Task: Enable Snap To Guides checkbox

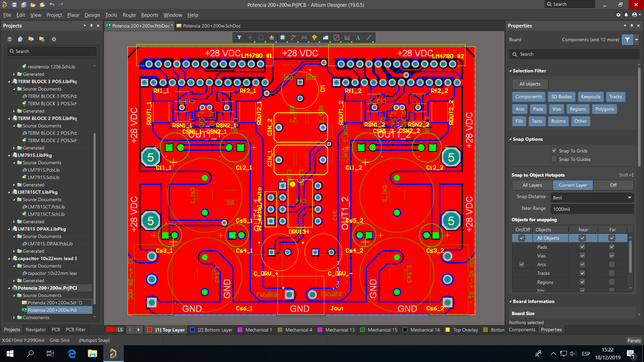Action: pyautogui.click(x=554, y=159)
